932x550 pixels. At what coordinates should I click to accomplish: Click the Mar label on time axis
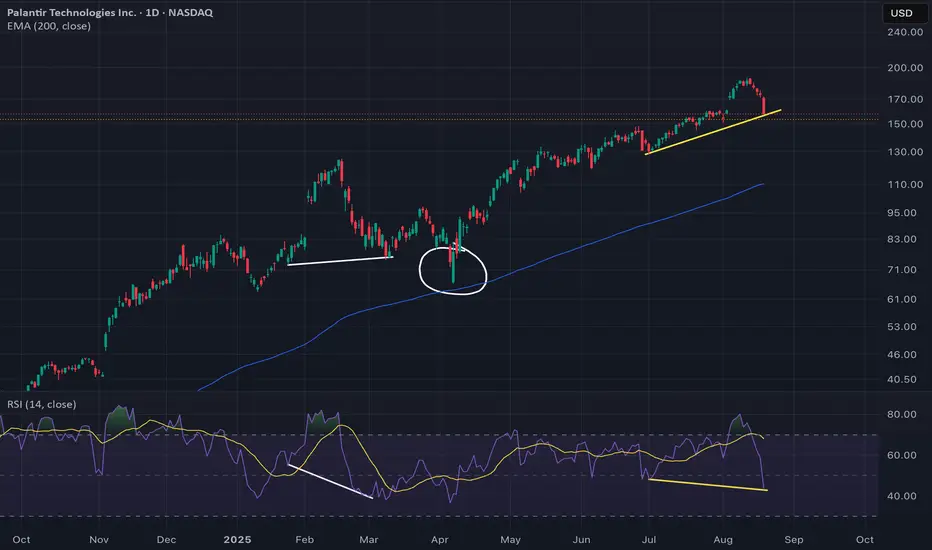click(369, 540)
